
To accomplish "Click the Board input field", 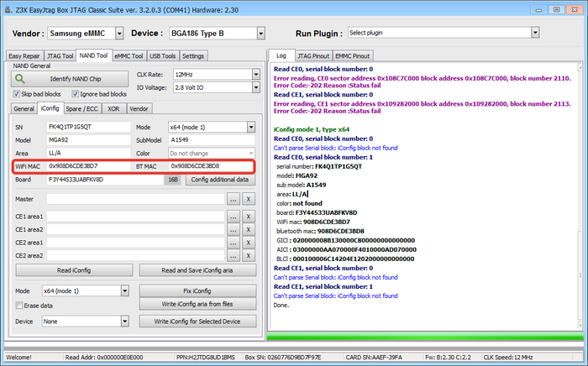I will coord(105,180).
